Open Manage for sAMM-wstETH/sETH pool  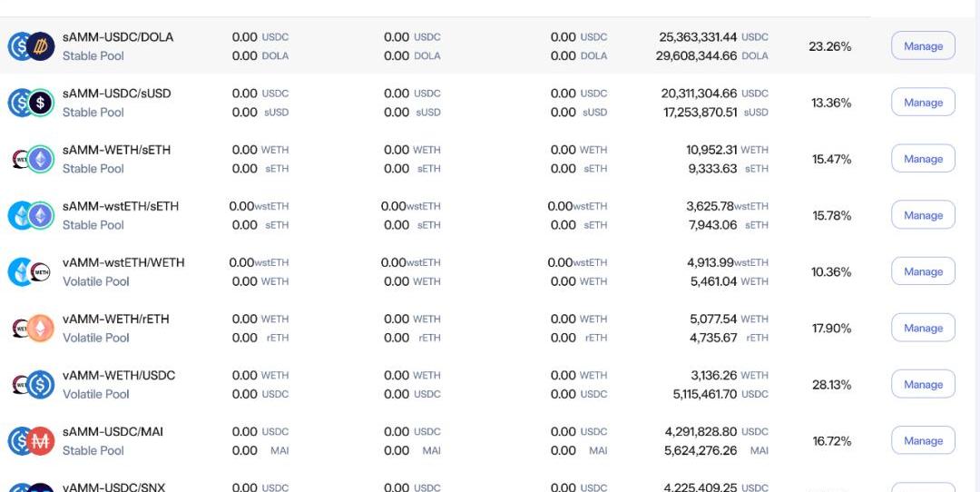[x=923, y=215]
